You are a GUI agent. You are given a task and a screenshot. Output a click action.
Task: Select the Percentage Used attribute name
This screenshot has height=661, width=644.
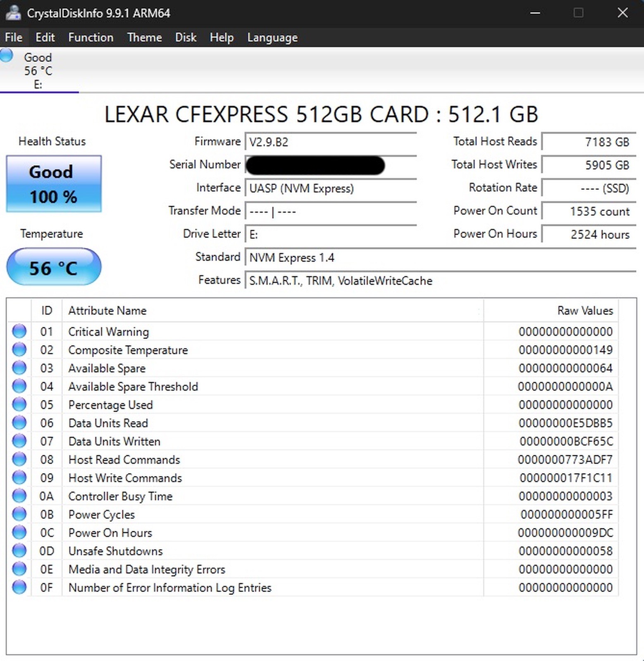110,405
